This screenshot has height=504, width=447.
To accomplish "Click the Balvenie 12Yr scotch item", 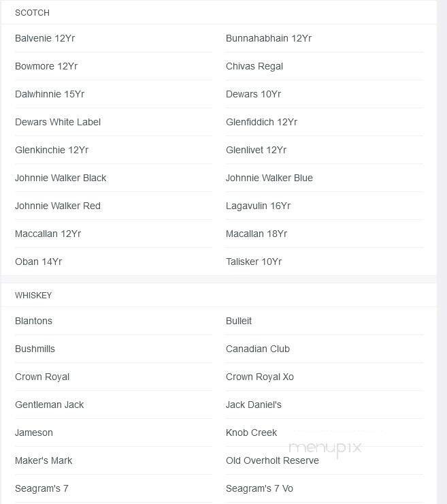I will pyautogui.click(x=45, y=38).
